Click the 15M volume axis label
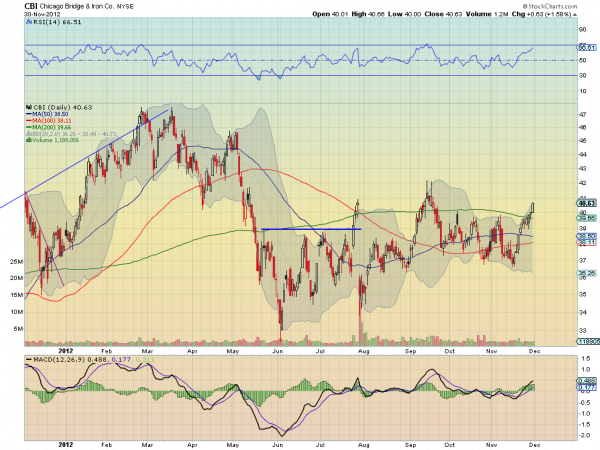This screenshot has height=450, width=600. point(16,295)
